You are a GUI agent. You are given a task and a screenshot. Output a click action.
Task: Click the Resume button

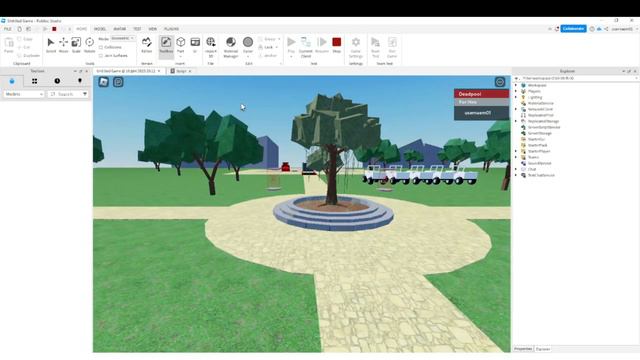click(322, 45)
